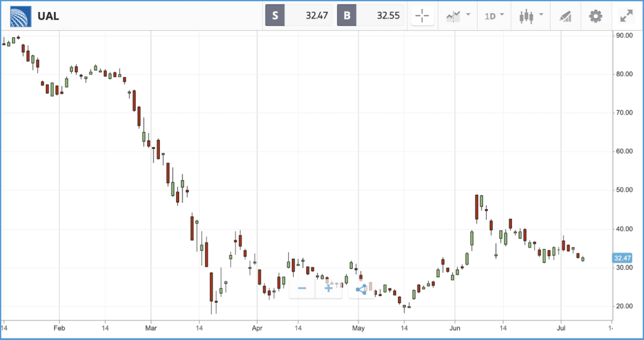
Task: Click the Apr date axis label
Action: [x=257, y=328]
